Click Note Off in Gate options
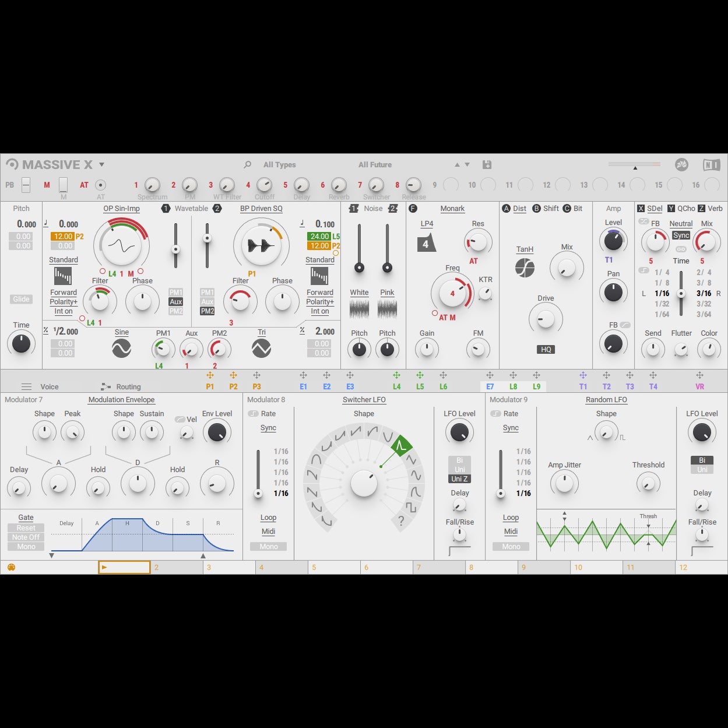 26,537
